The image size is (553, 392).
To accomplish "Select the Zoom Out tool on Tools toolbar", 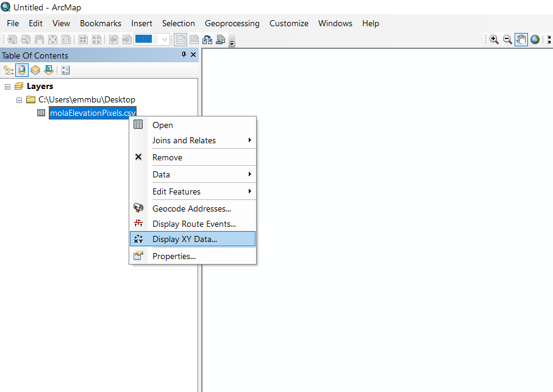I will pos(507,40).
